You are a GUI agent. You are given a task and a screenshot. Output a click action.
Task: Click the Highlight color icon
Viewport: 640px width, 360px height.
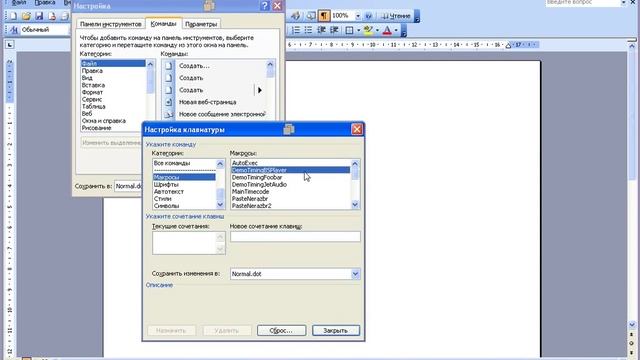[x=368, y=30]
